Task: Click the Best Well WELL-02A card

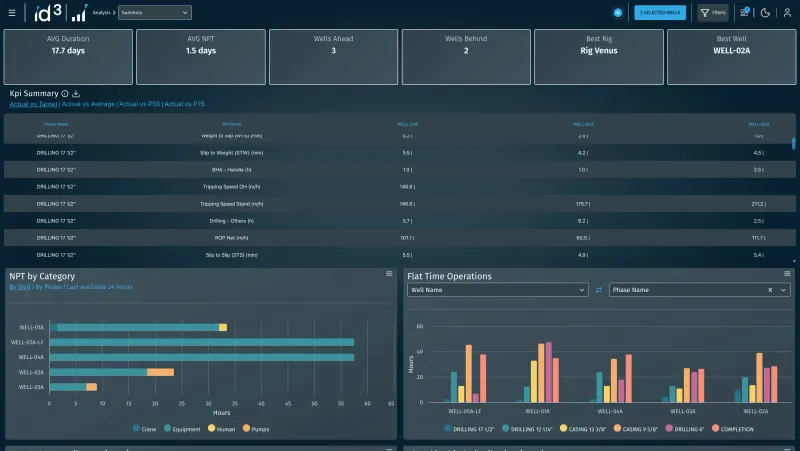Action: click(731, 57)
